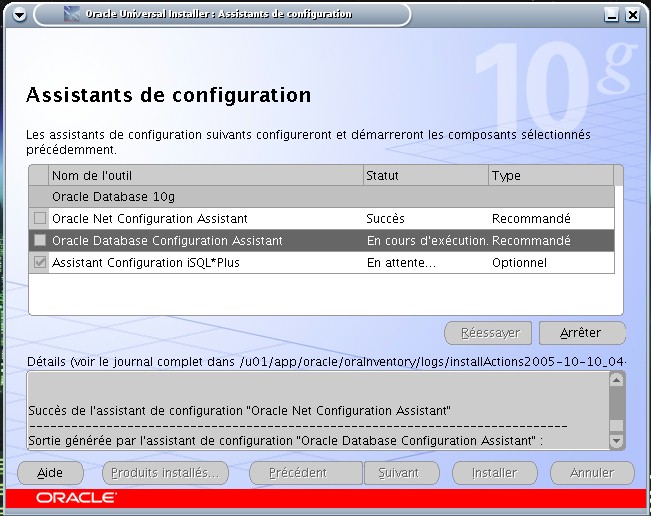
Task: Toggle checkbox for Oracle Database Configuration Assistant
Action: 40,240
